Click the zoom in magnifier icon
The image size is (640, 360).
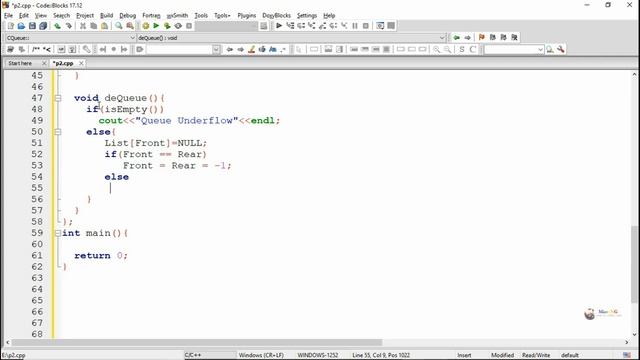(x=437, y=49)
